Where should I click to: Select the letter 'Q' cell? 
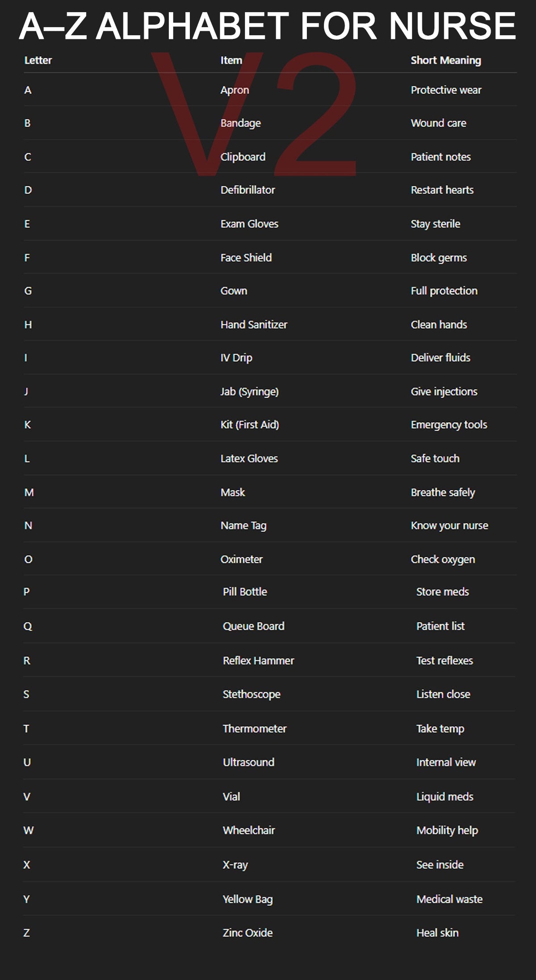(x=28, y=626)
